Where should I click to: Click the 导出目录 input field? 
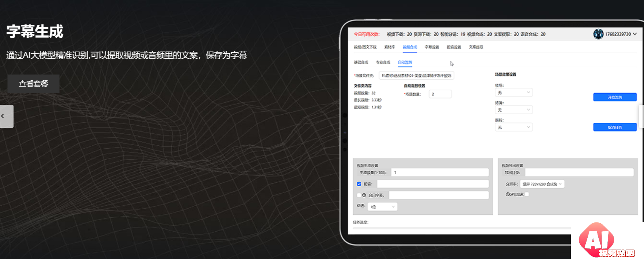[x=579, y=172]
